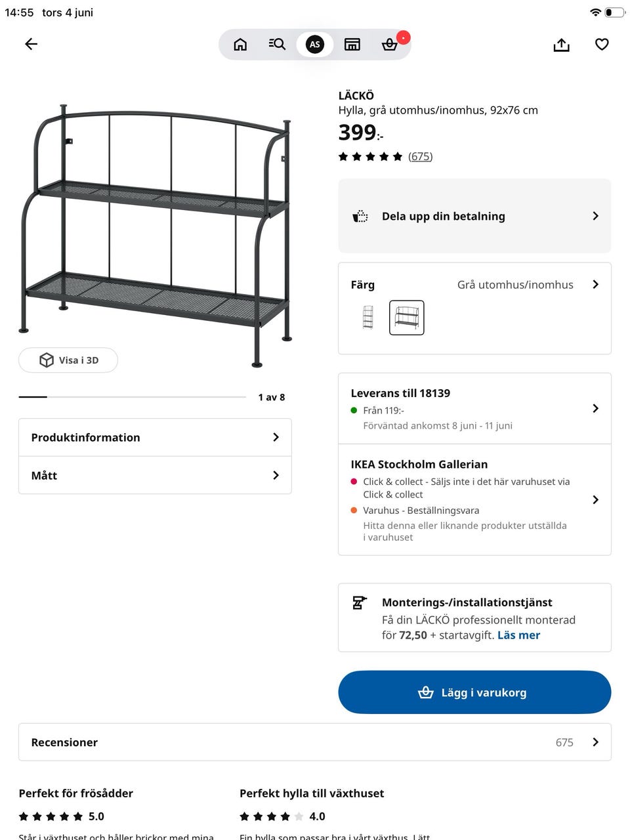This screenshot has height=840, width=630.
Task: Select the wide gray shelf variant thumbnail
Action: 407,318
